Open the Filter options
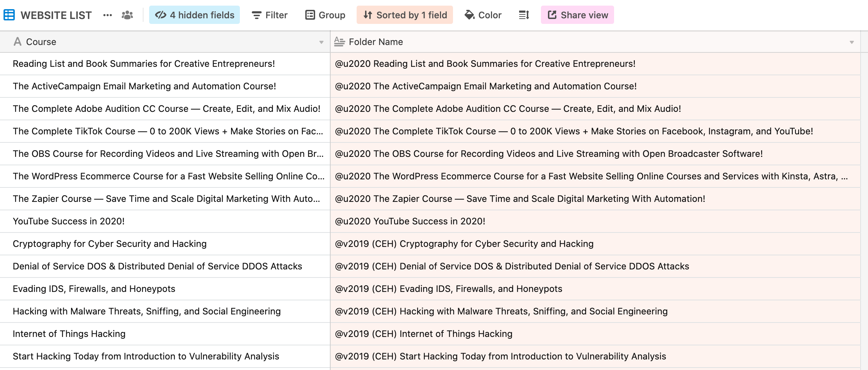Screen dimensions: 868x370 270,15
